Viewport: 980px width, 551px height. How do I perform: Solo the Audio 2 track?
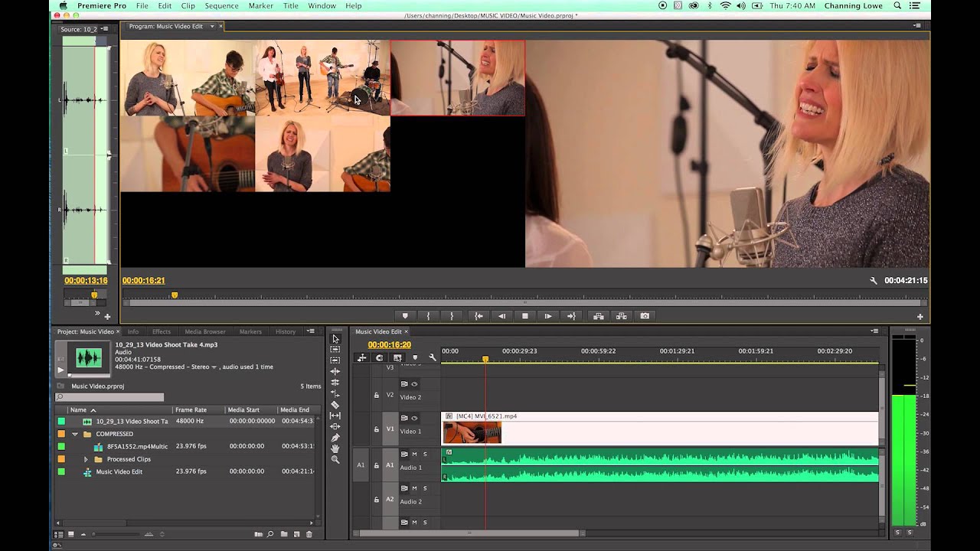425,488
